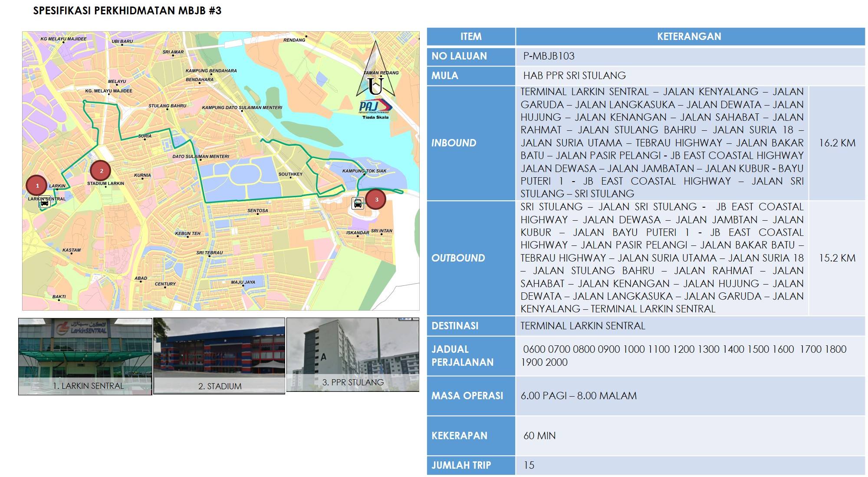Click the 60 MIN frequency value
Viewport: 868px width, 477px height.
(x=539, y=436)
